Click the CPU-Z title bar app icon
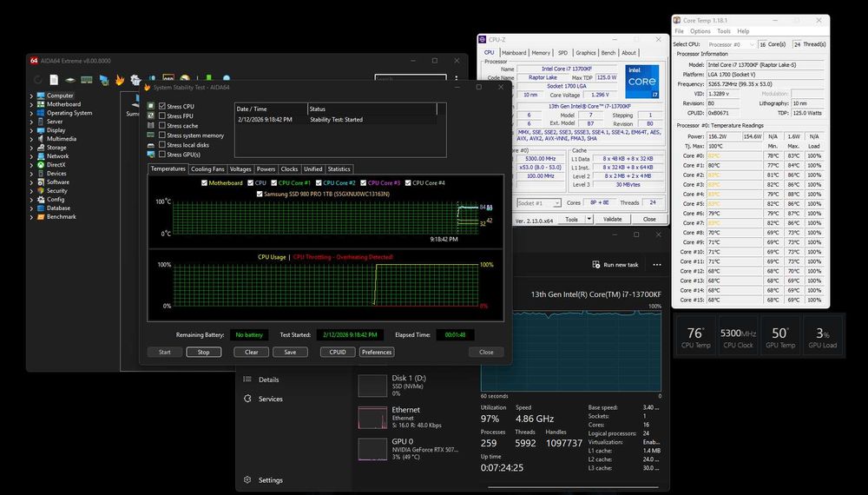The image size is (868, 495). coord(482,40)
